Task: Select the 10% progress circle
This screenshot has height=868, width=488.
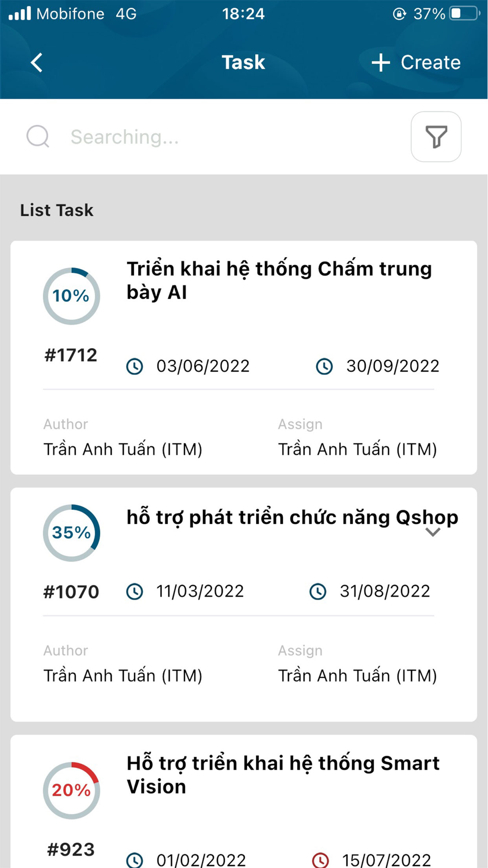Action: tap(71, 296)
